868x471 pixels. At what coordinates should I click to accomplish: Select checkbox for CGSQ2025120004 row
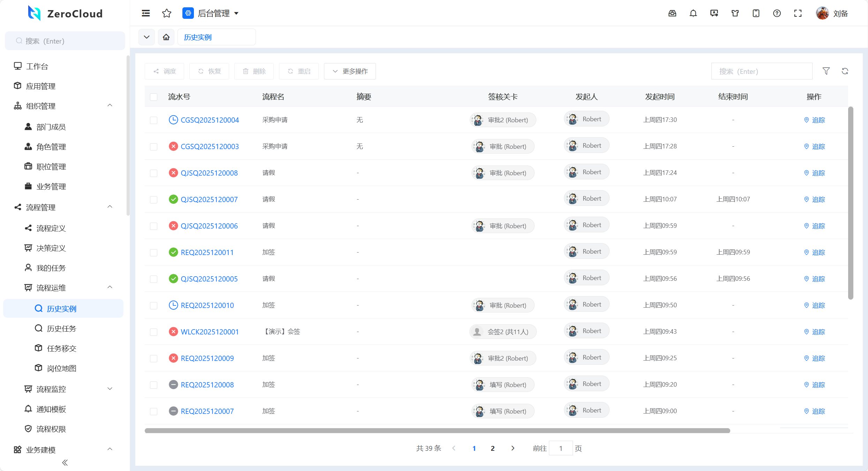coord(153,120)
